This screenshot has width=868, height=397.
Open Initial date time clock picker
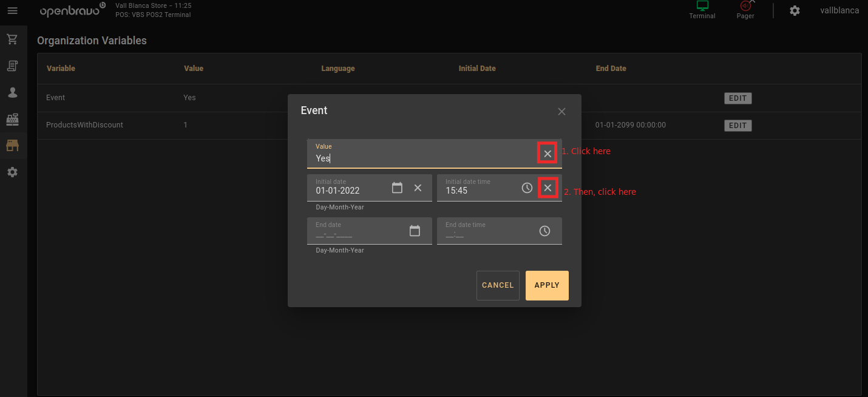click(x=527, y=188)
